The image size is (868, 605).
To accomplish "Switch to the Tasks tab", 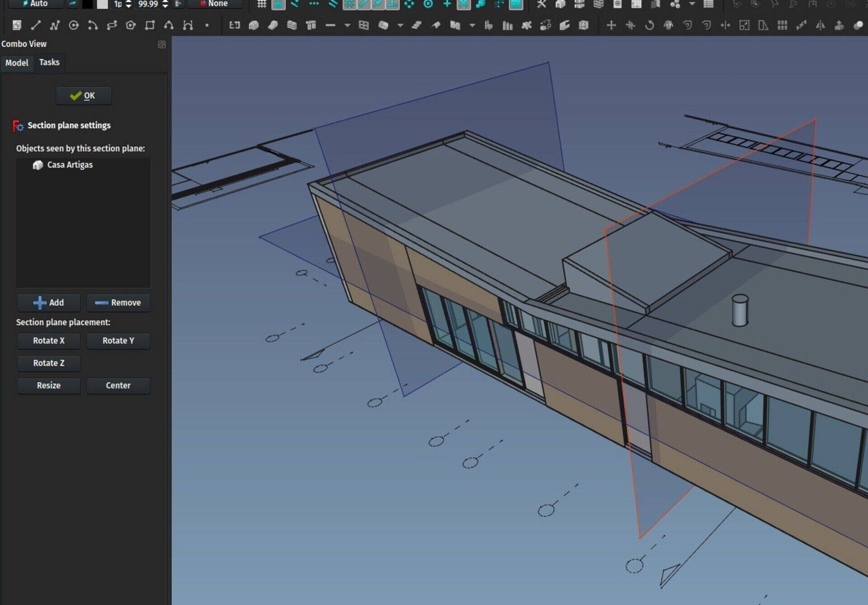I will coord(49,62).
